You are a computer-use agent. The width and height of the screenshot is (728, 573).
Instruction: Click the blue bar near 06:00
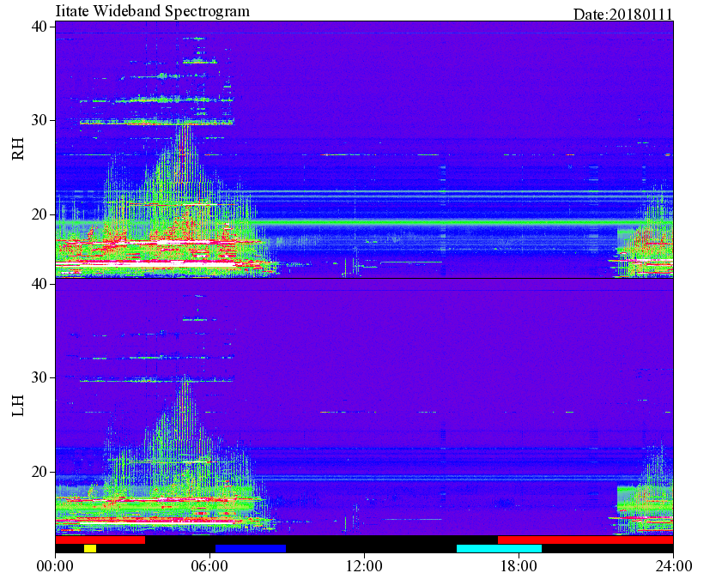coord(251,548)
